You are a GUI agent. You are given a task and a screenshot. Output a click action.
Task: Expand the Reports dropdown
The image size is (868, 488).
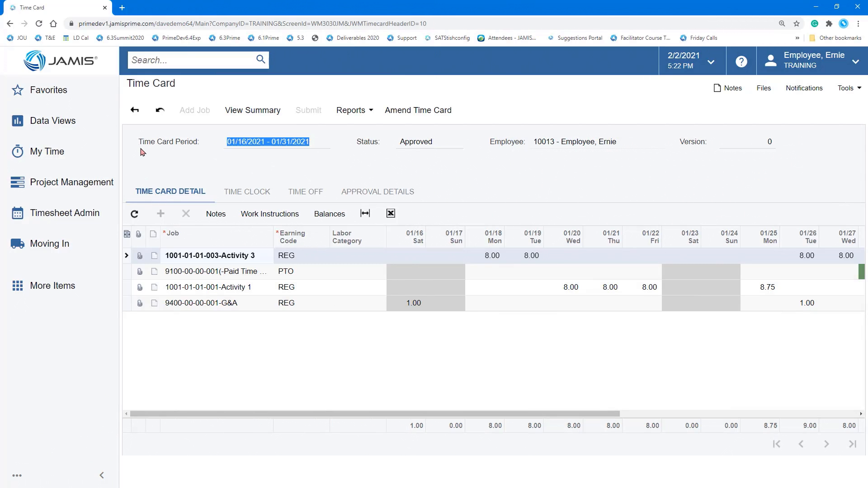click(354, 110)
